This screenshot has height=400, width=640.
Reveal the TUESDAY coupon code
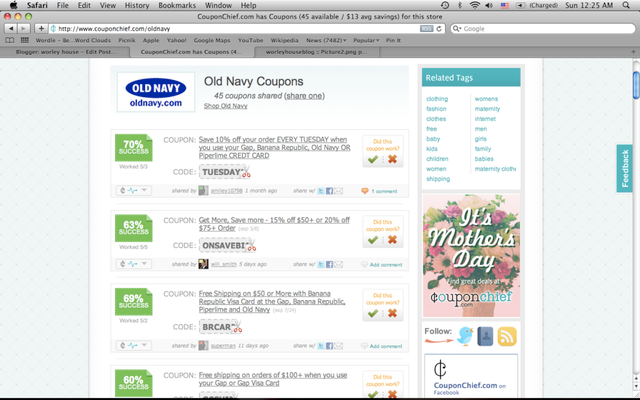pos(224,172)
